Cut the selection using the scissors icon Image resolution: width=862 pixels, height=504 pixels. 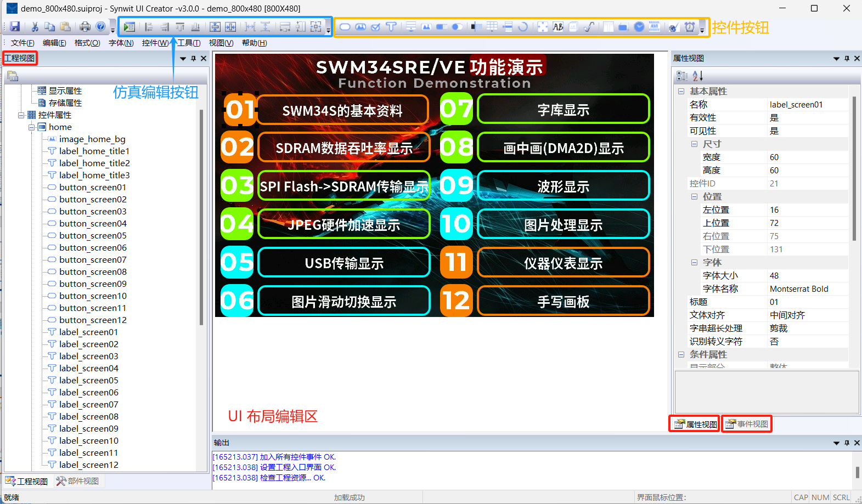click(x=35, y=26)
